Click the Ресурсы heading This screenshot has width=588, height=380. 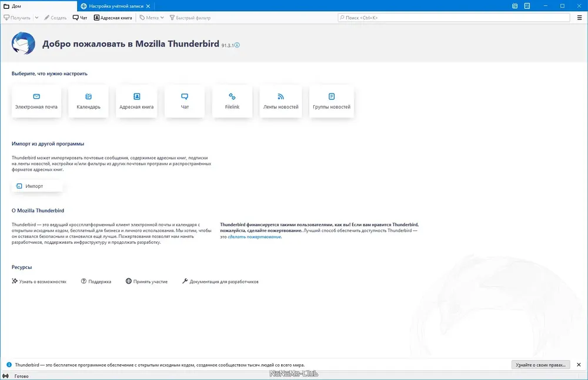(x=22, y=267)
